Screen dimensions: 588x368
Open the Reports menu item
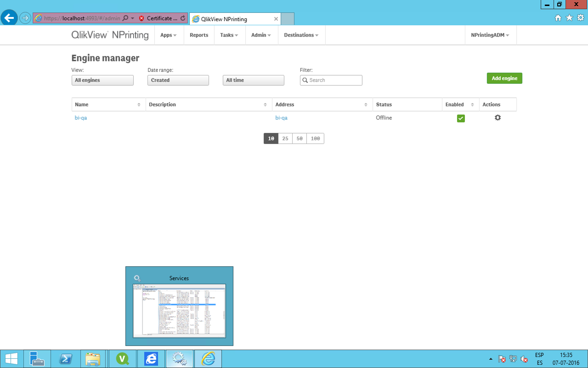(199, 35)
